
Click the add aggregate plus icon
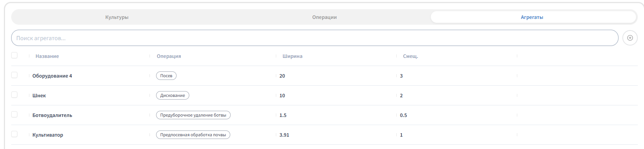(630, 38)
